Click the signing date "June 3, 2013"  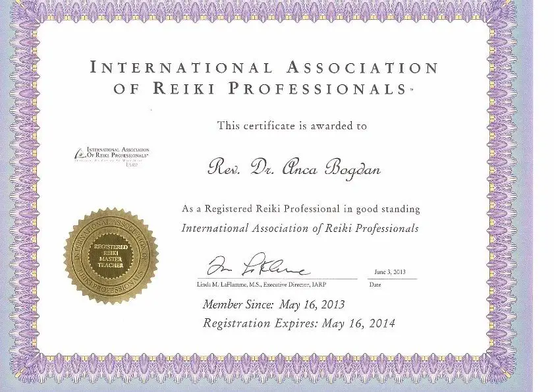(390, 272)
